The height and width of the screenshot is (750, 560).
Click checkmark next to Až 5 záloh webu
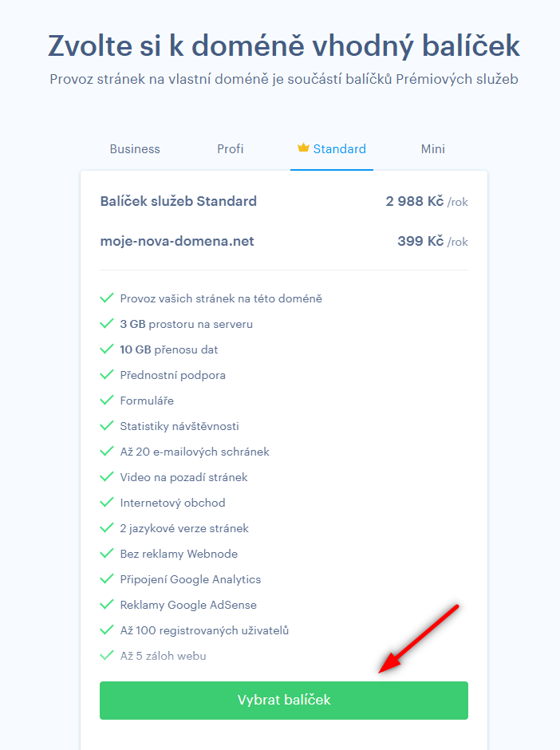tap(107, 655)
